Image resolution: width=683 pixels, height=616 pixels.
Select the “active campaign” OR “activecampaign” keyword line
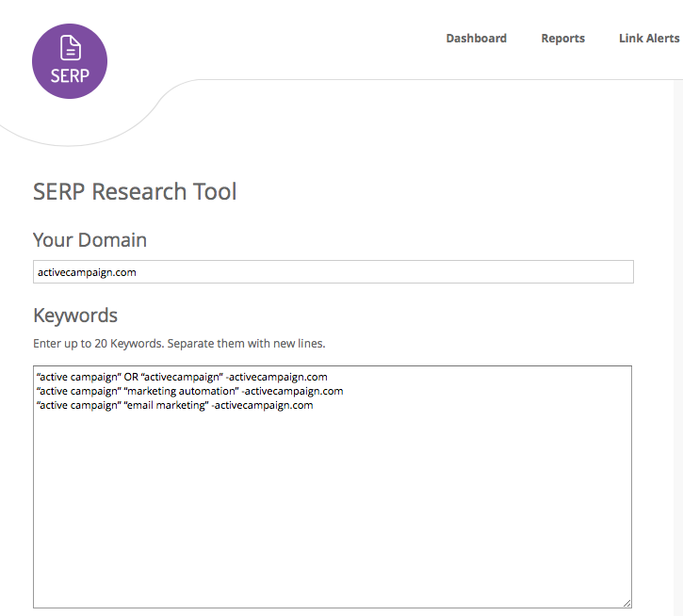(x=182, y=377)
